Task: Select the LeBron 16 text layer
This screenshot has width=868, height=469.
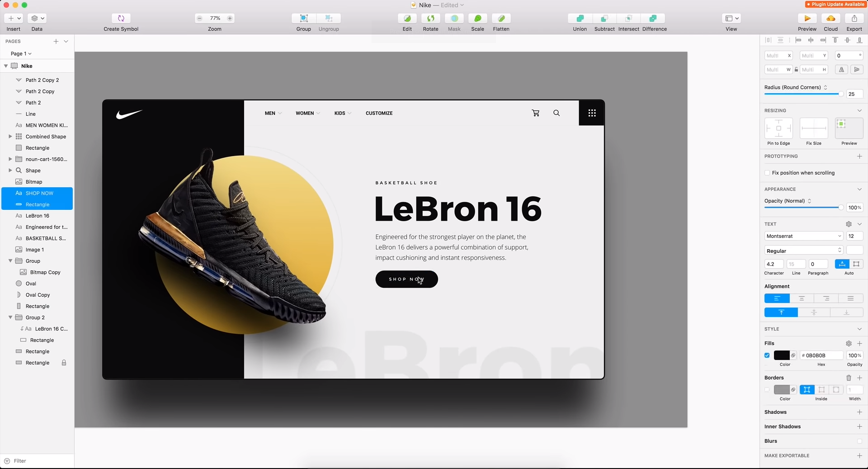Action: click(37, 216)
